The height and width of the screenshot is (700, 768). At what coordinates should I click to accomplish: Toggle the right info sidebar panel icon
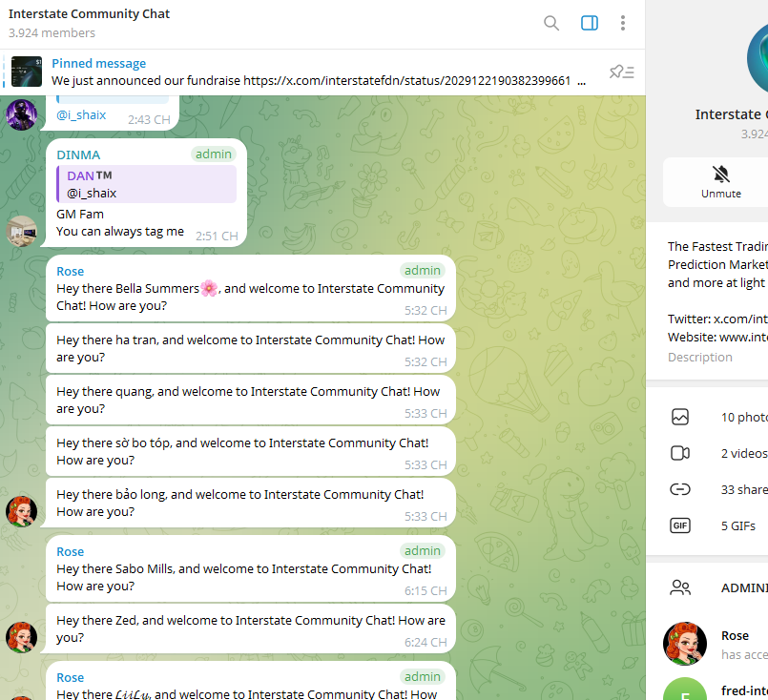click(590, 23)
